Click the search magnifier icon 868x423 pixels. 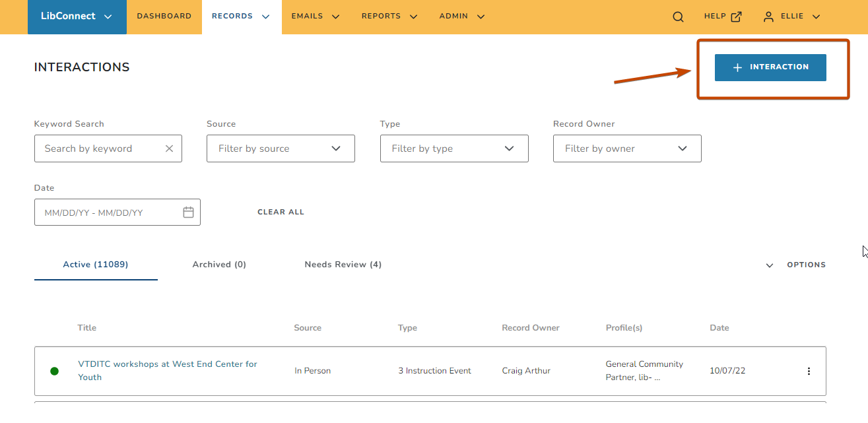[x=678, y=17]
